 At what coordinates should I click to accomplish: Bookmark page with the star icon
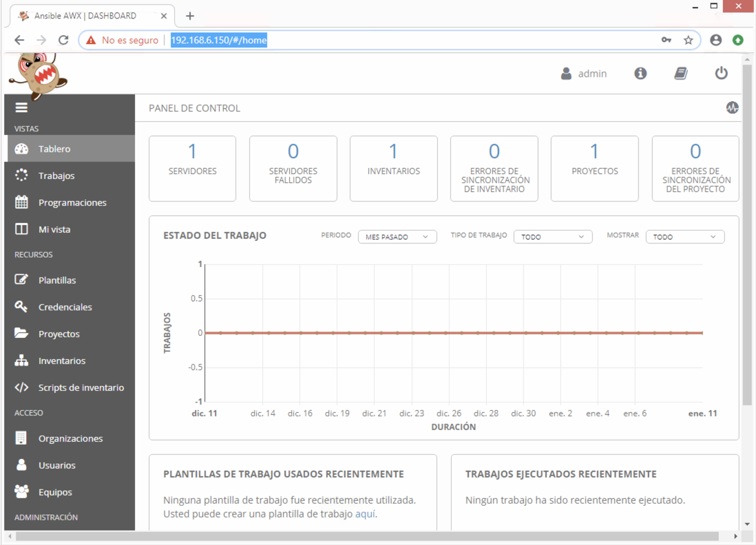tap(689, 40)
